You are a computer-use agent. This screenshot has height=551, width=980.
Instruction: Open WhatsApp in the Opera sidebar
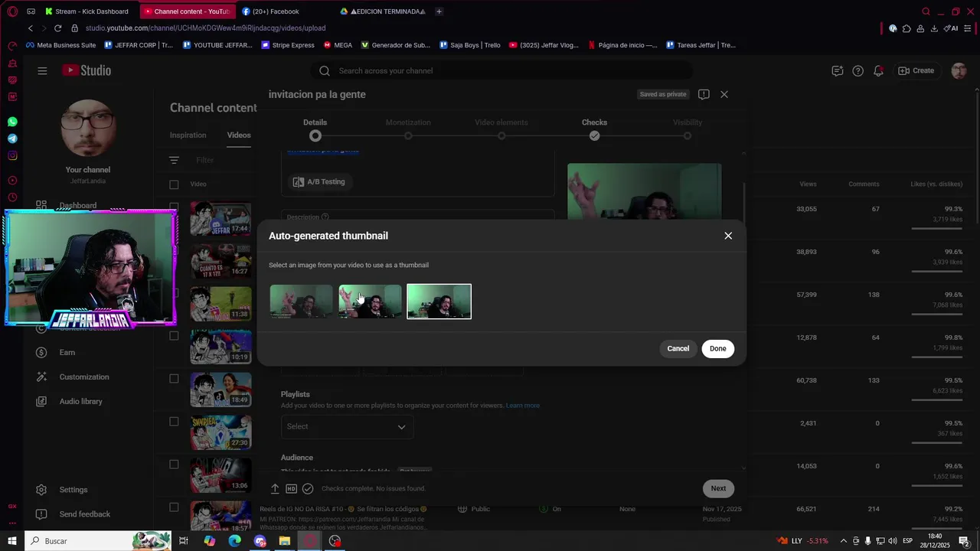[x=12, y=122]
